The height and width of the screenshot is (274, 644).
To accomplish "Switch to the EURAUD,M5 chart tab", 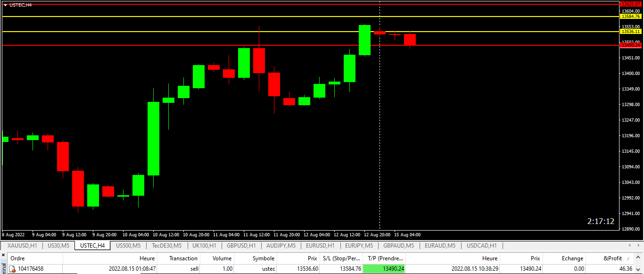I will click(x=440, y=246).
